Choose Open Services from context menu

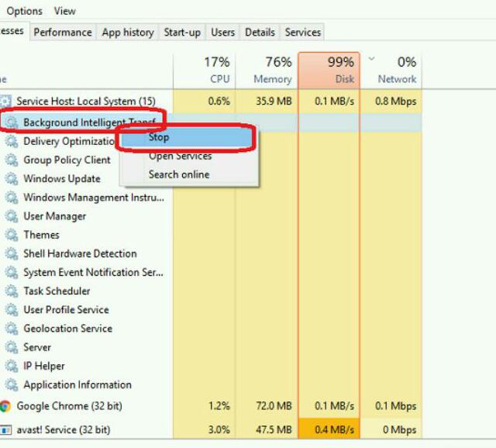180,156
